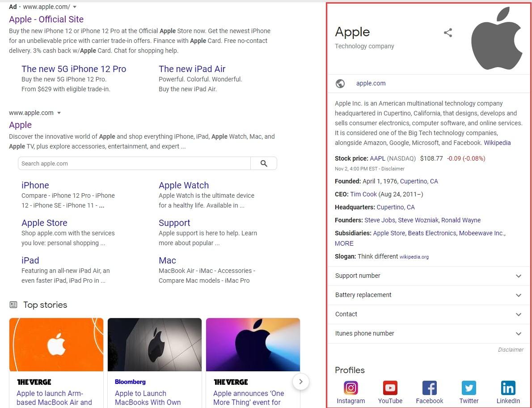Expand the Support number section

coord(429,276)
